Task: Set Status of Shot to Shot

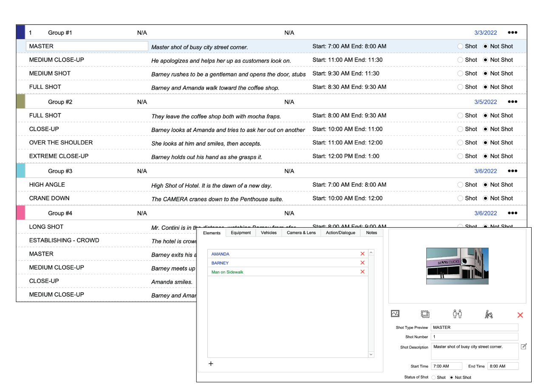Action: click(x=434, y=377)
